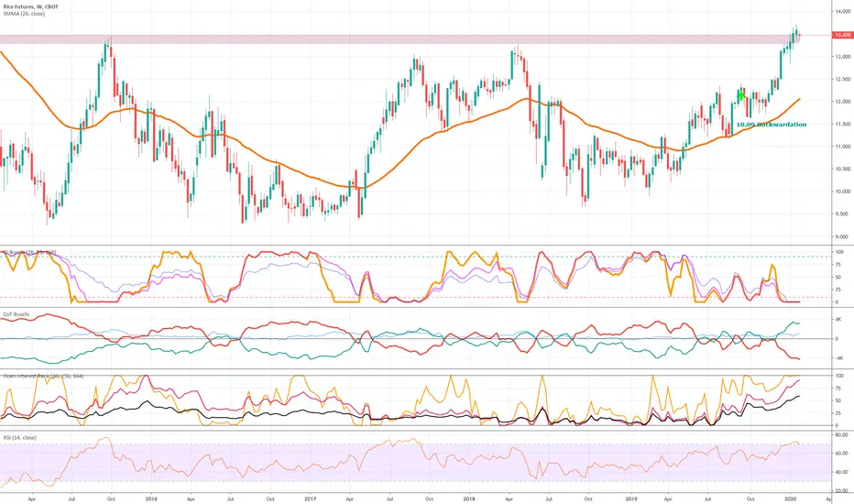
Task: Click the 2017 label on time axis
Action: [310, 499]
